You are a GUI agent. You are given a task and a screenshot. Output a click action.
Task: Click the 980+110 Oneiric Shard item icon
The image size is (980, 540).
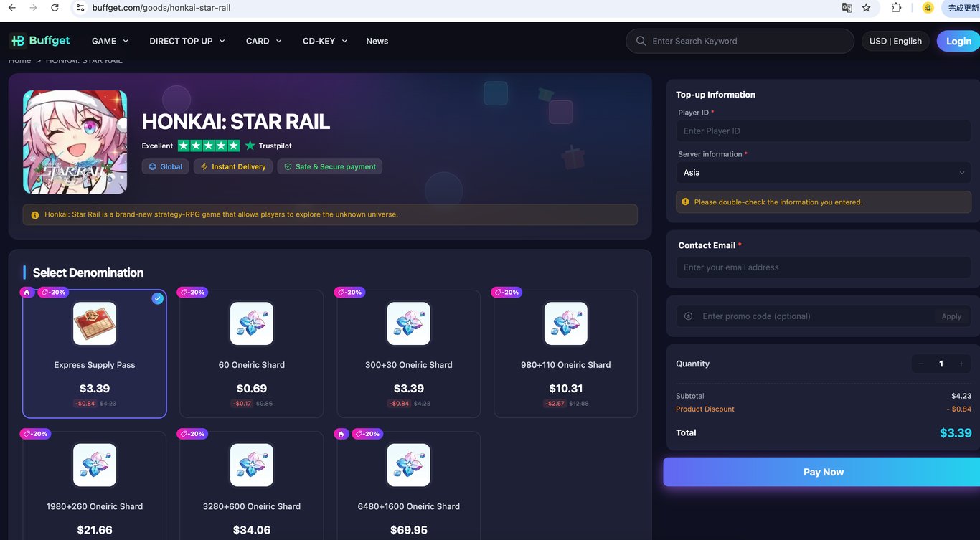point(566,323)
